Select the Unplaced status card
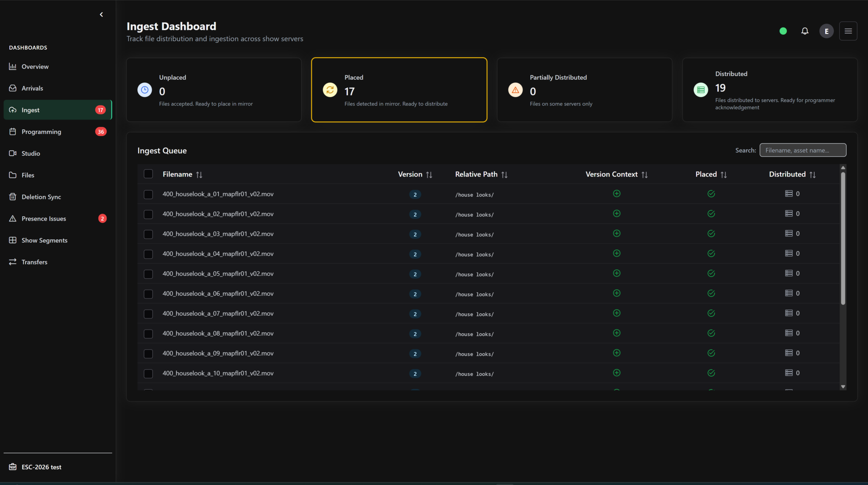 coord(214,90)
